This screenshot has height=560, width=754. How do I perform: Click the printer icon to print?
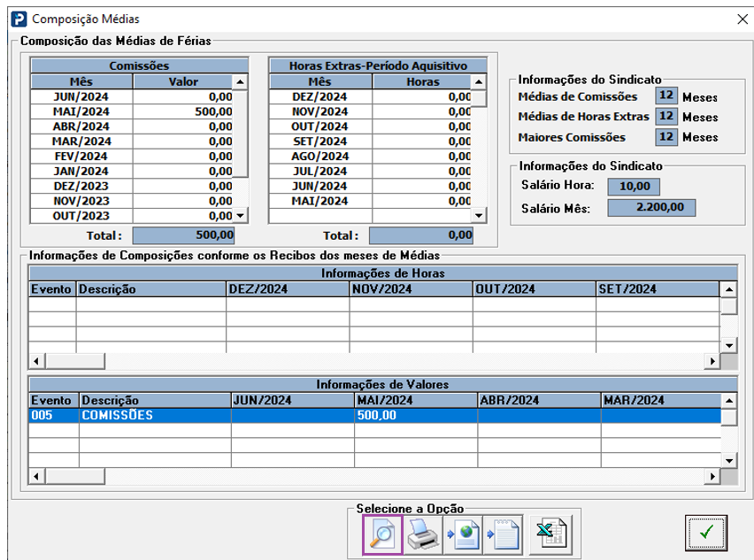tap(422, 534)
